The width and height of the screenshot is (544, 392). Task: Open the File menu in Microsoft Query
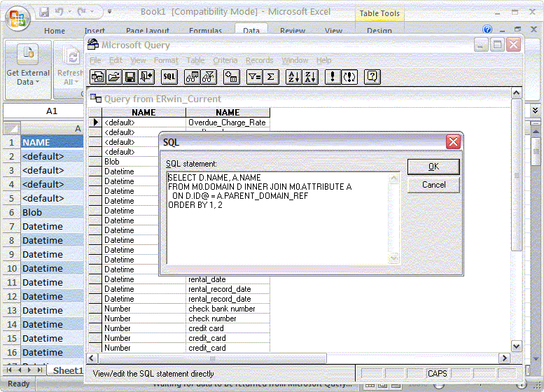95,60
